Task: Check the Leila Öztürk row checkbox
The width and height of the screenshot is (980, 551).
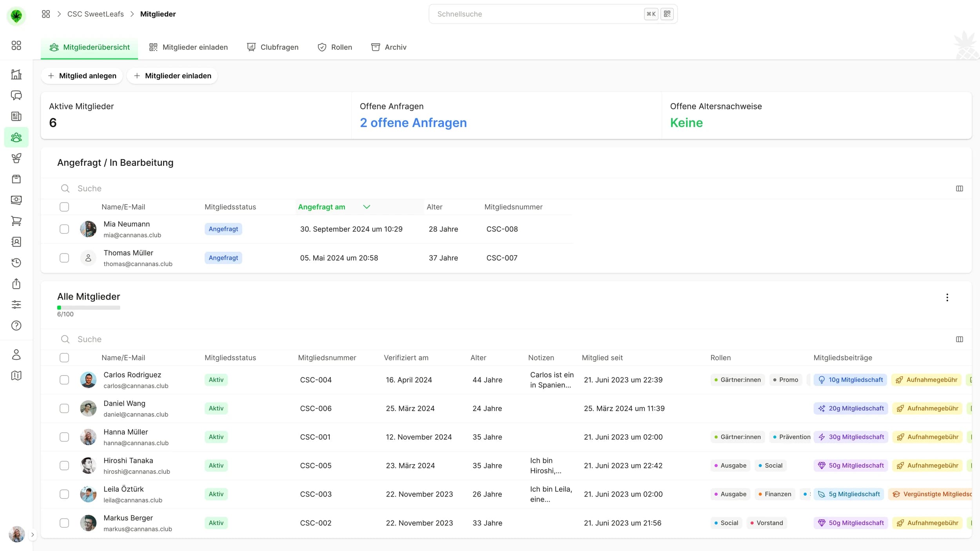Action: 64,494
